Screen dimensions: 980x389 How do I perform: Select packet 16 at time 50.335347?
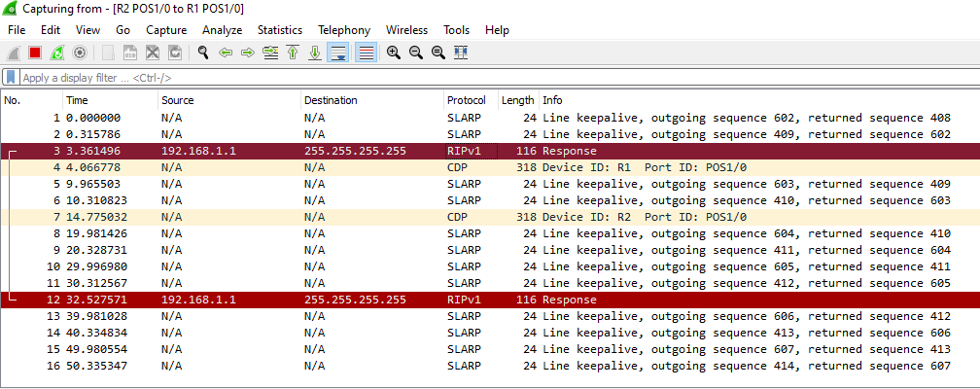tap(490, 367)
